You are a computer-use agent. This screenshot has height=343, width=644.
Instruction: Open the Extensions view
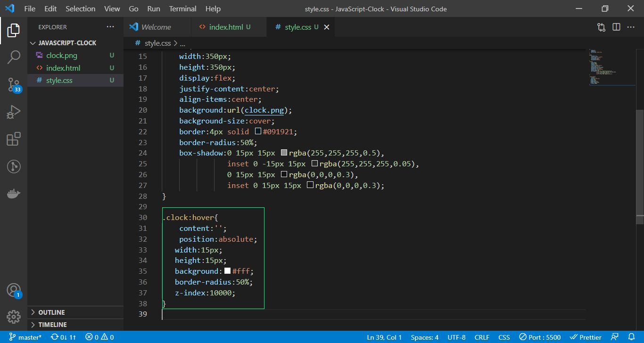pos(14,139)
